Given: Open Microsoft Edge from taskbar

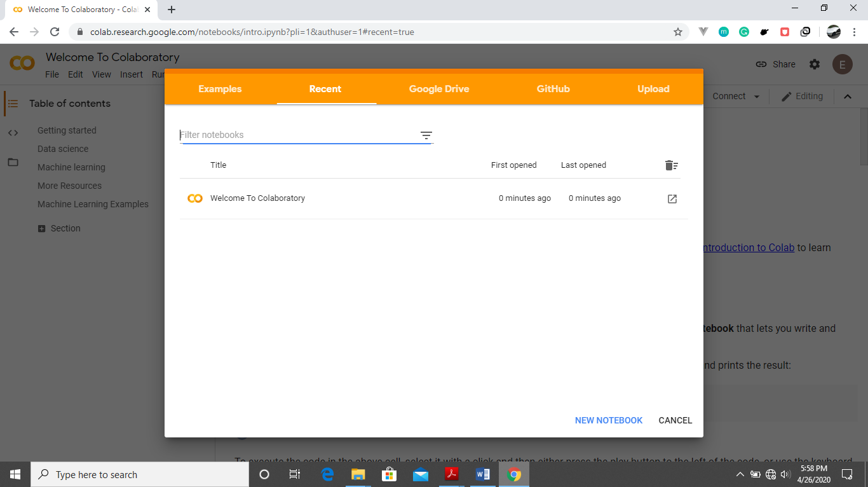Looking at the screenshot, I should pos(327,474).
